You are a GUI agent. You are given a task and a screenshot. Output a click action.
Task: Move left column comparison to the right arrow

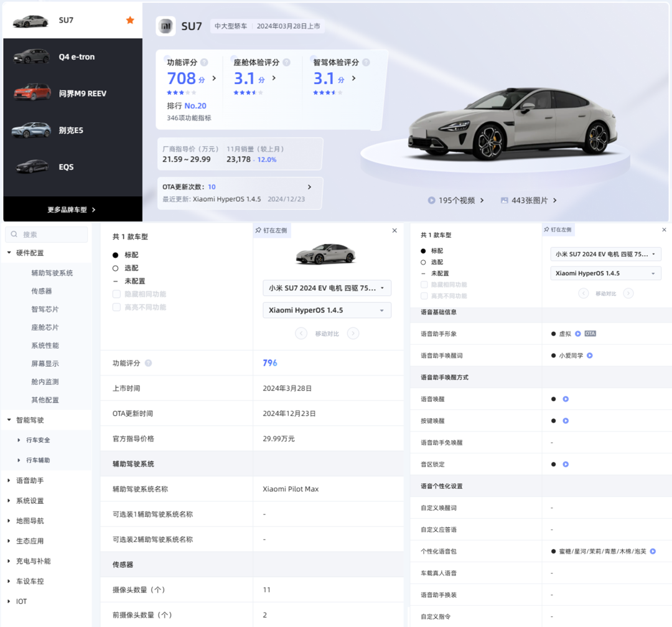point(353,333)
